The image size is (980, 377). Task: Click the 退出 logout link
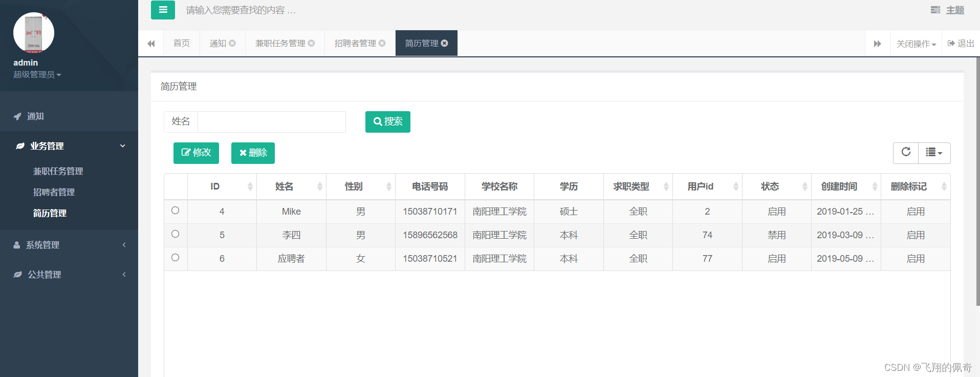(x=961, y=44)
